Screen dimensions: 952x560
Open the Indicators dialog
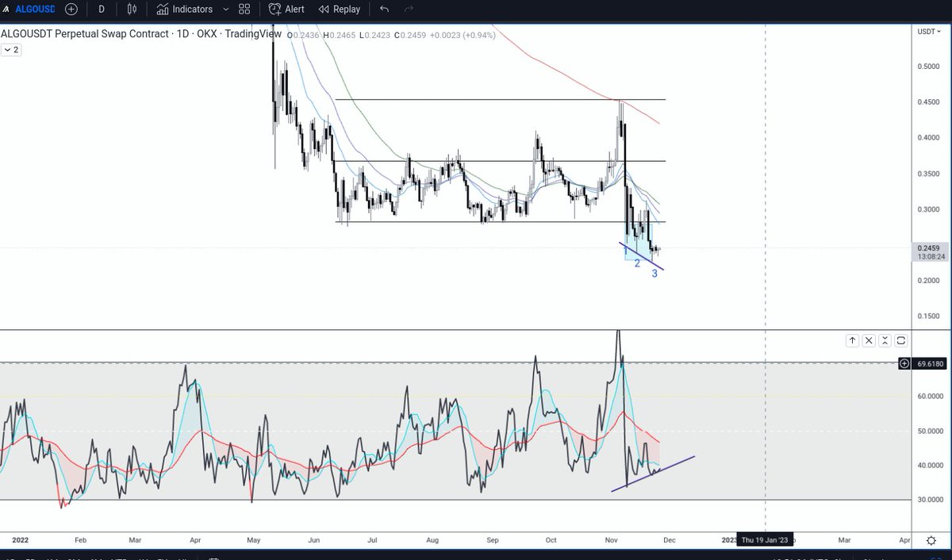coord(184,10)
